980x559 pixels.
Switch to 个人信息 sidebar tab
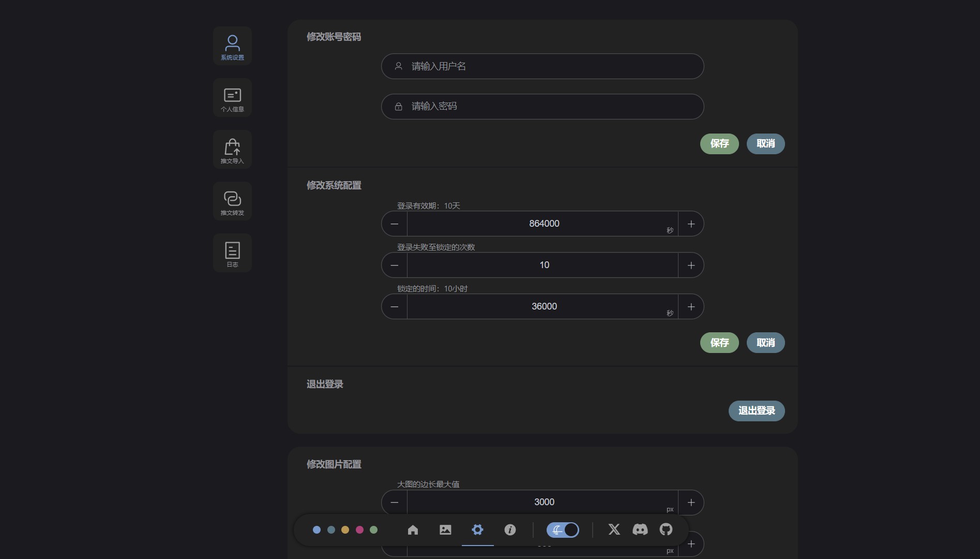(232, 98)
